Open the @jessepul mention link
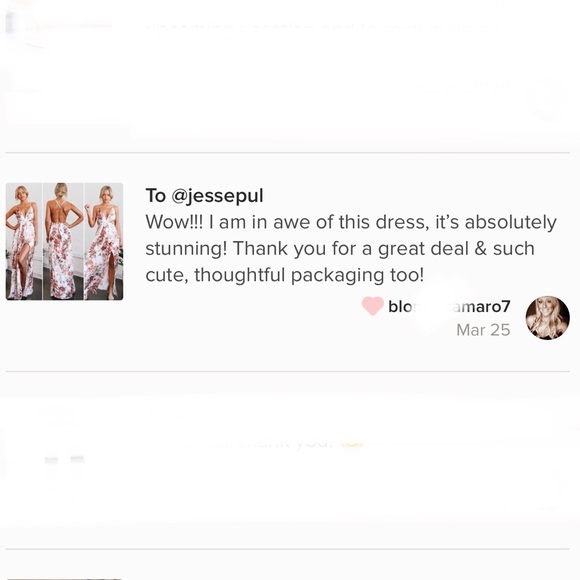The width and height of the screenshot is (580, 580). click(x=218, y=196)
